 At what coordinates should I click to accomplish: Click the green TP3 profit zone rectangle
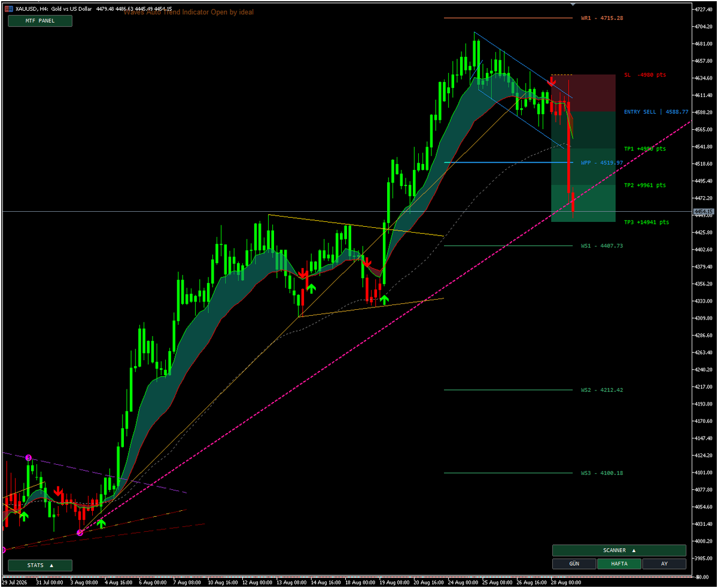click(x=583, y=203)
